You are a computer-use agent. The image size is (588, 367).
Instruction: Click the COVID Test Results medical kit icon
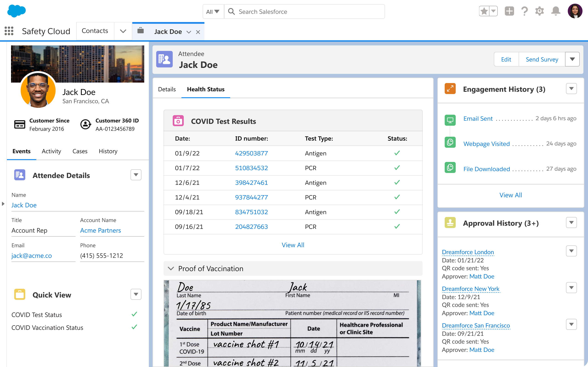pos(178,121)
